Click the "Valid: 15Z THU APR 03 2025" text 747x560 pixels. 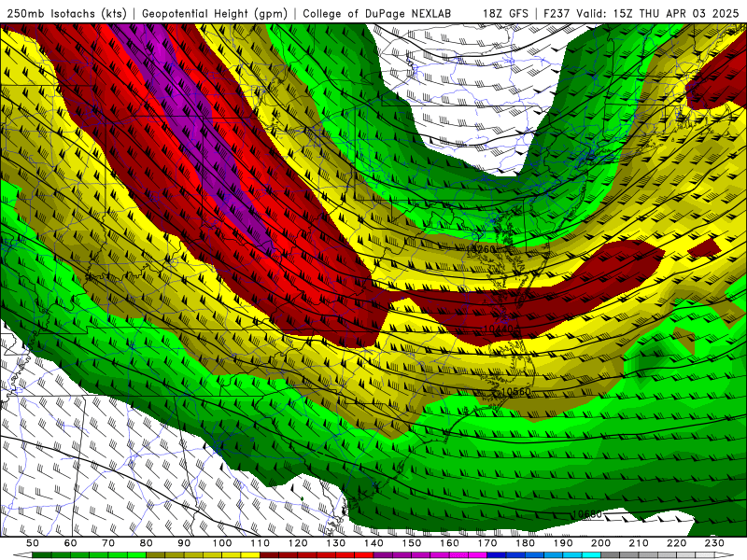click(x=658, y=14)
